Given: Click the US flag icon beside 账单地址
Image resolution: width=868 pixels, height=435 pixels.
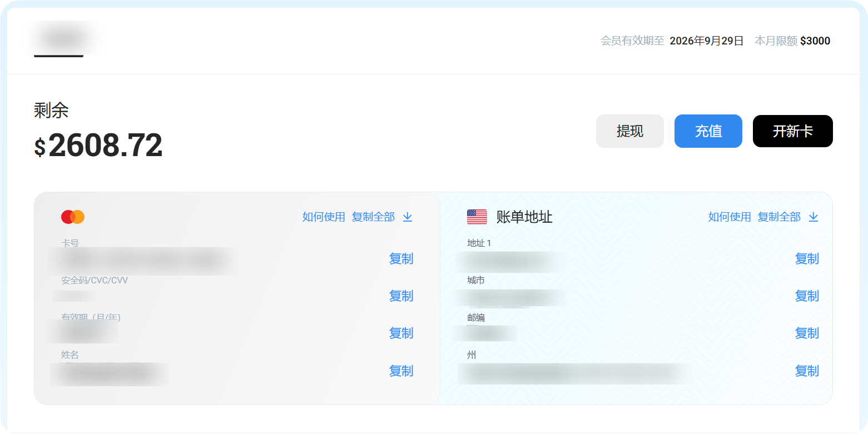Looking at the screenshot, I should 477,217.
